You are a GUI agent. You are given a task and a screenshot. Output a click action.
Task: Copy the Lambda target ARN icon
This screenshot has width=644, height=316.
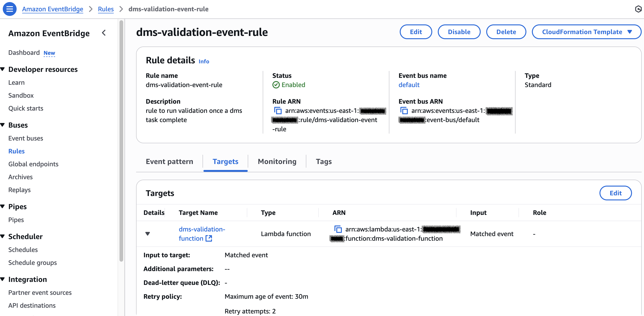point(338,229)
